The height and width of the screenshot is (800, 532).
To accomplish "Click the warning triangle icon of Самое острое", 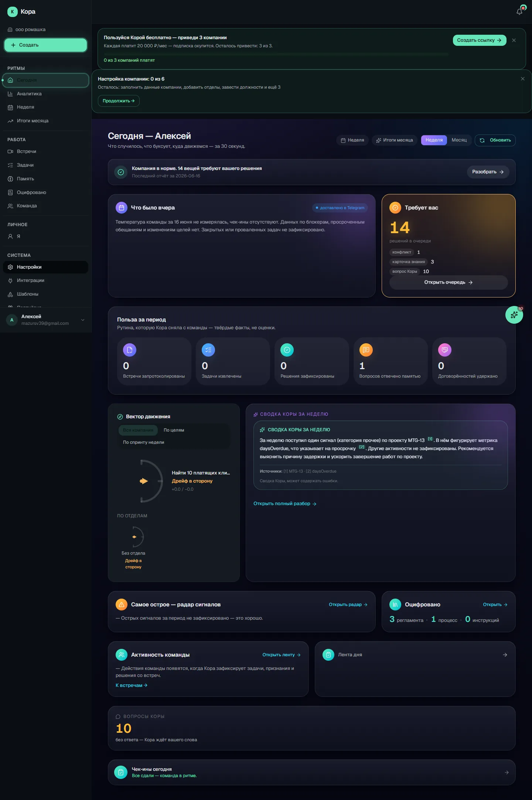I will coord(122,605).
